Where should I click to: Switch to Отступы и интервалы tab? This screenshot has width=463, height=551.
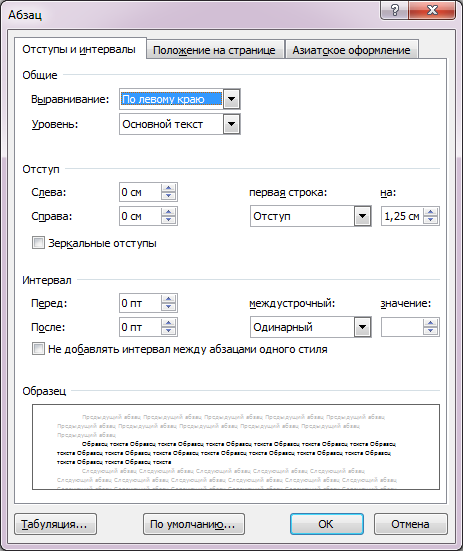coord(79,49)
